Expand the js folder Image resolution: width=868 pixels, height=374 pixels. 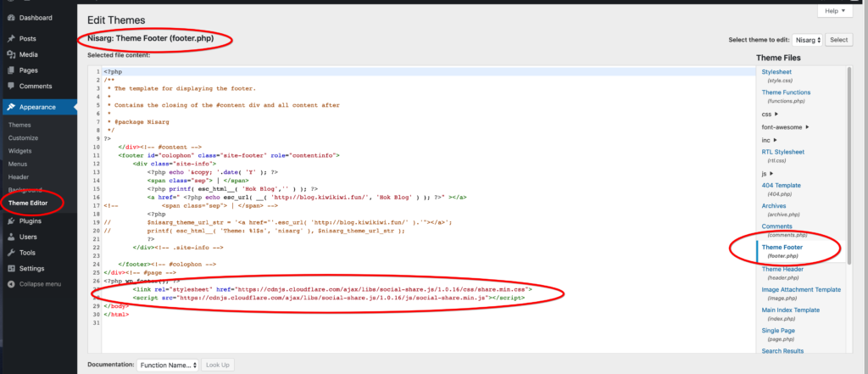tap(768, 173)
